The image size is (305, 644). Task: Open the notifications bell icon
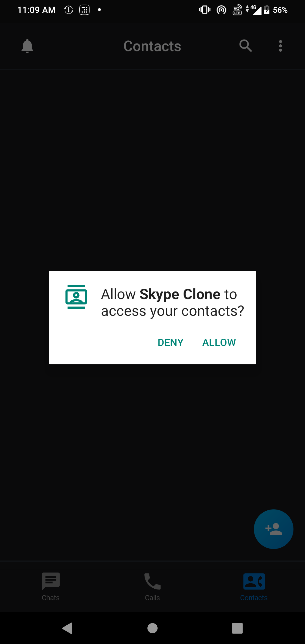coord(27,46)
